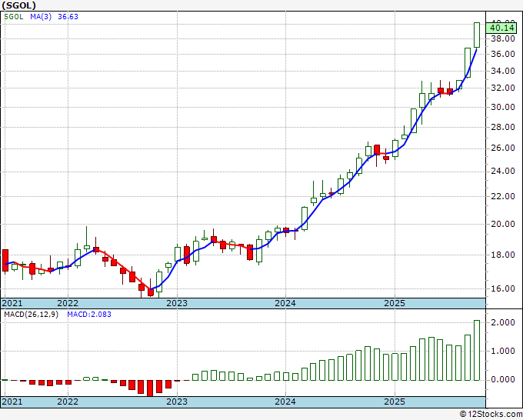Click the first red candlestick at chart start
Viewport: 523px width, 420px height.
5,262
